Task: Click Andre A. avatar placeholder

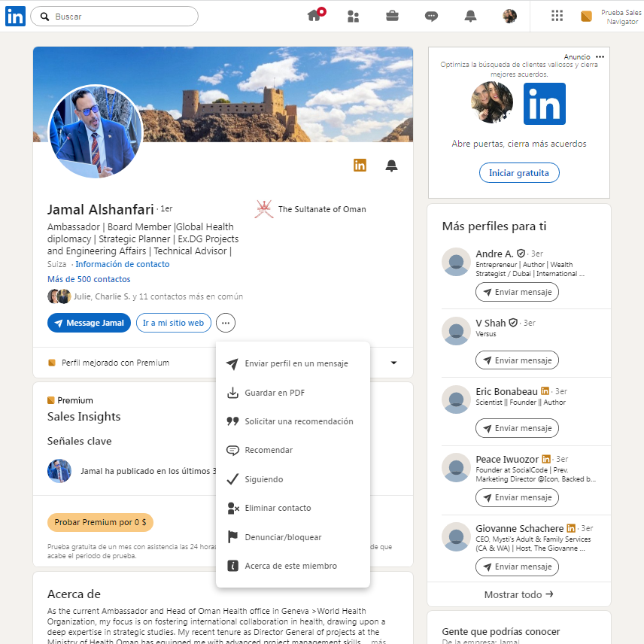Action: pyautogui.click(x=457, y=262)
